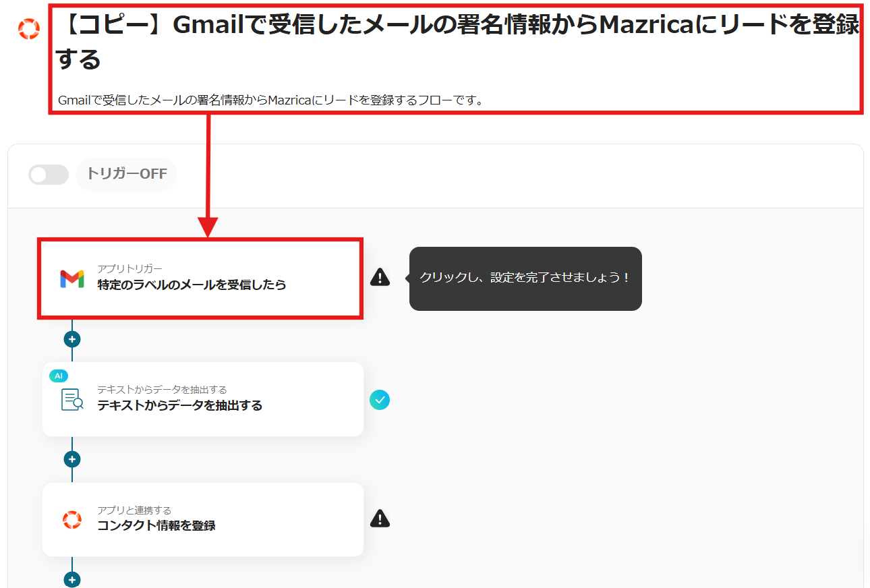
Task: Click the Mazrica logo beside the flow title
Action: click(x=29, y=28)
